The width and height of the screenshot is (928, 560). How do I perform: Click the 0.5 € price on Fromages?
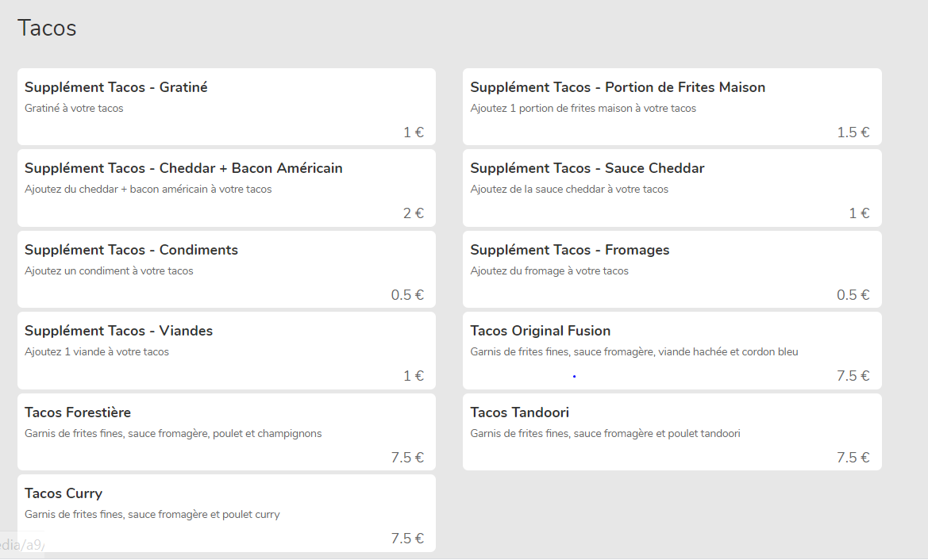[853, 295]
